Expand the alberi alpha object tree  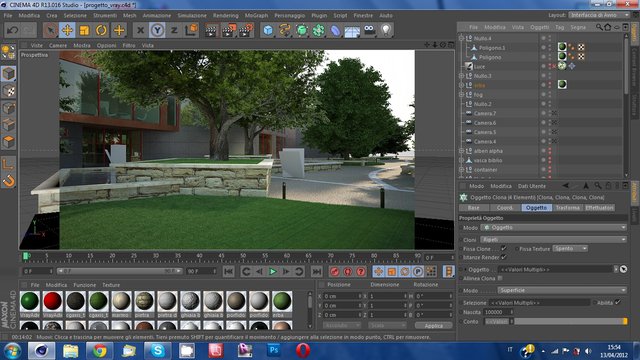[x=461, y=151]
